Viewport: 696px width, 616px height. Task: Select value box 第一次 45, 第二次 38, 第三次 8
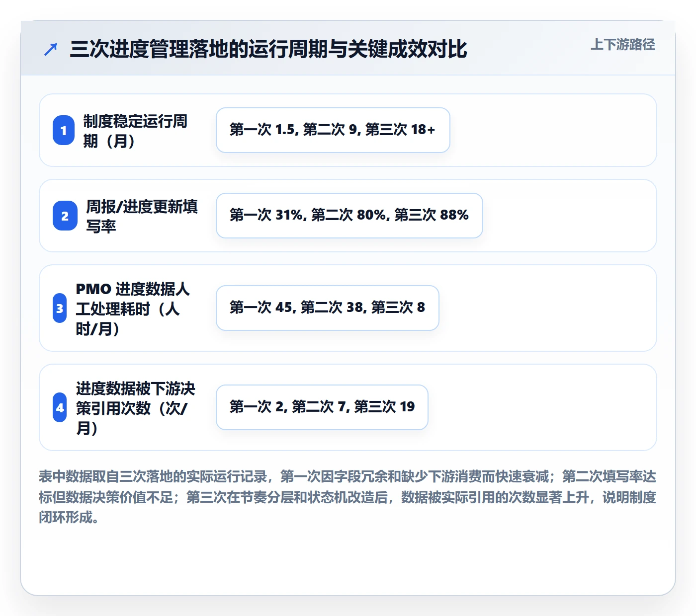328,308
